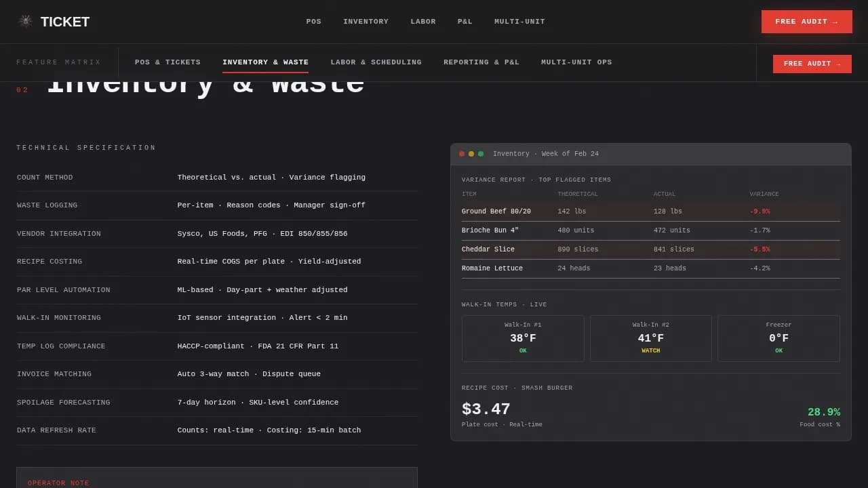This screenshot has height=488, width=868.
Task: Click the SPOILAGE FORECASTING spec row
Action: point(217,403)
